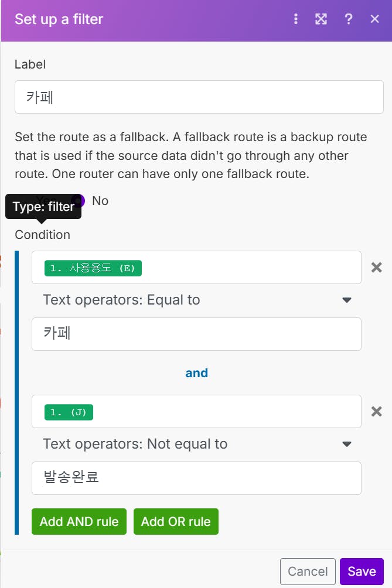
Task: Open the 'Text operators: Equal to' dropdown
Action: [197, 300]
